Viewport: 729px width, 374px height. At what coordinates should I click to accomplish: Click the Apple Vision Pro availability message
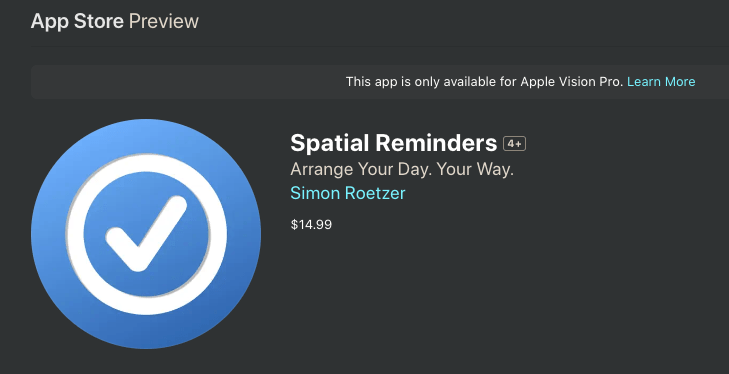(484, 82)
